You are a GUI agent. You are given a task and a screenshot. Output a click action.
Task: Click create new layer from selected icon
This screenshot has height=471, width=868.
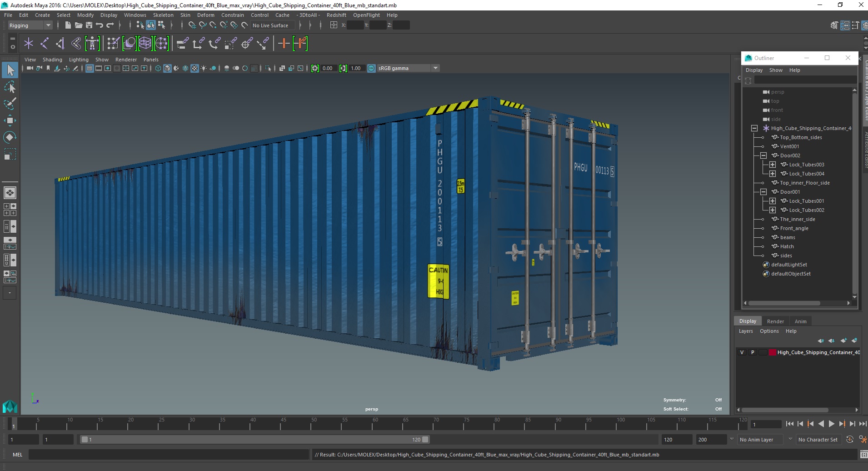click(854, 341)
